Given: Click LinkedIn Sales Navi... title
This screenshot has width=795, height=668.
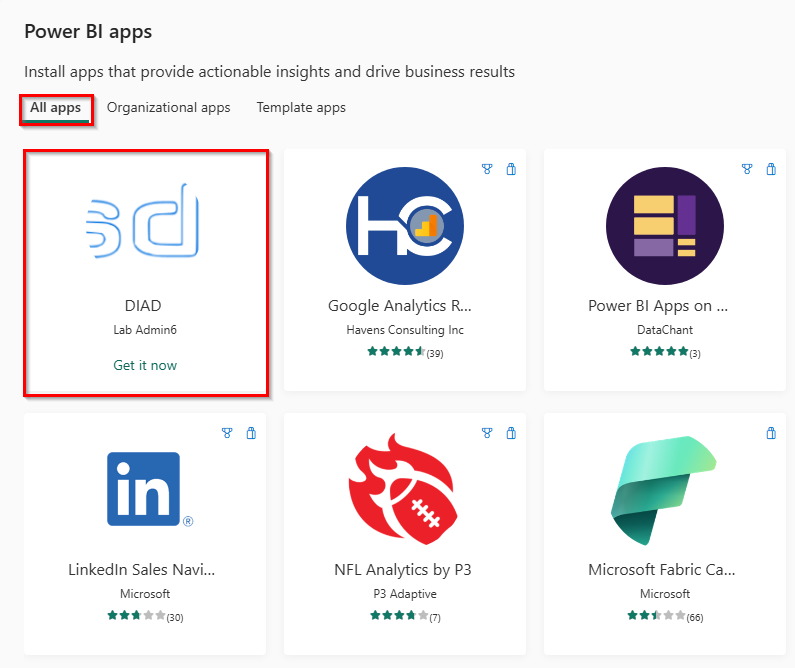Looking at the screenshot, I should tap(141, 570).
